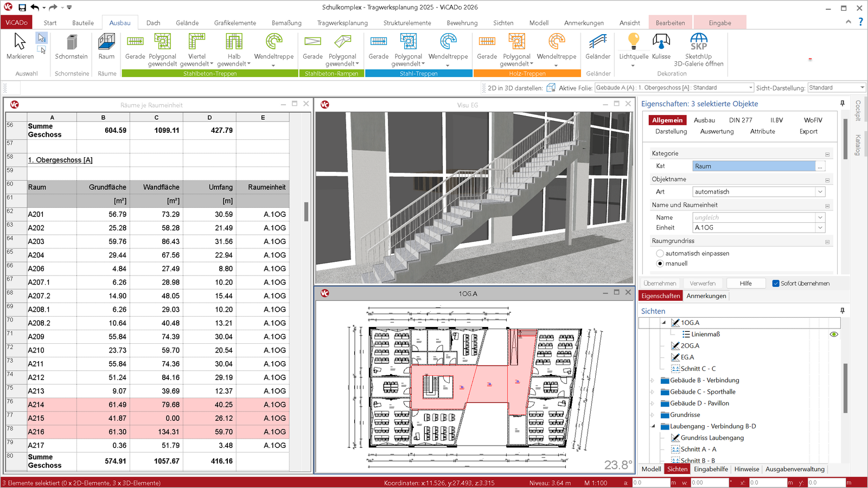Enable the Sofort übernehmen checkbox
The height and width of the screenshot is (488, 868).
[776, 284]
